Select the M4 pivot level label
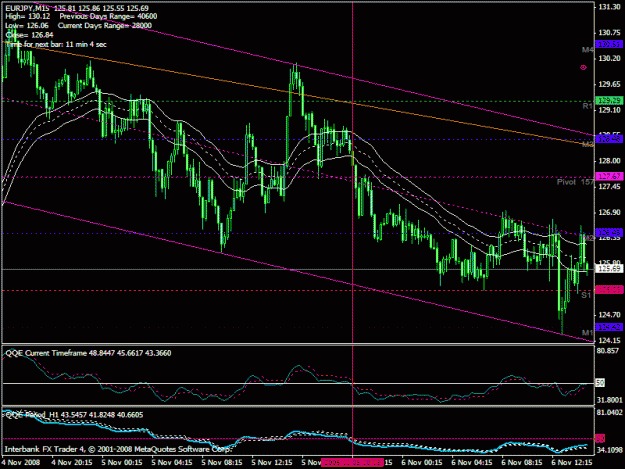The height and width of the screenshot is (469, 625). click(588, 50)
